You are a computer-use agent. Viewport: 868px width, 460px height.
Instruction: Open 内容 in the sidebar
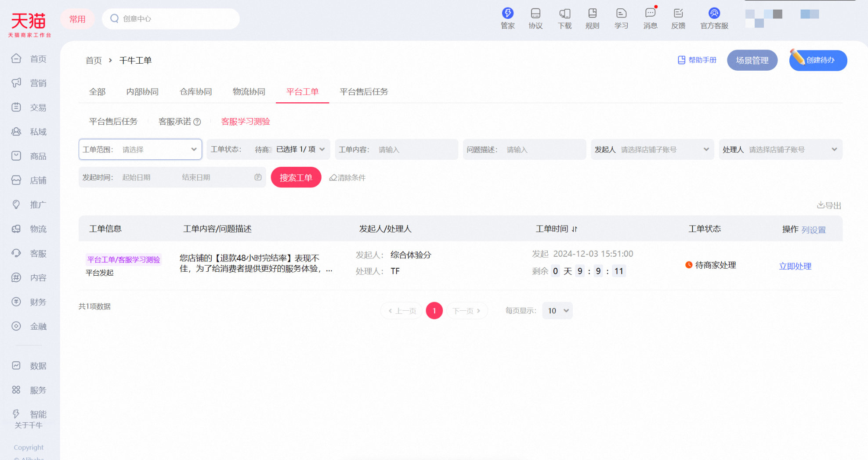pos(29,278)
